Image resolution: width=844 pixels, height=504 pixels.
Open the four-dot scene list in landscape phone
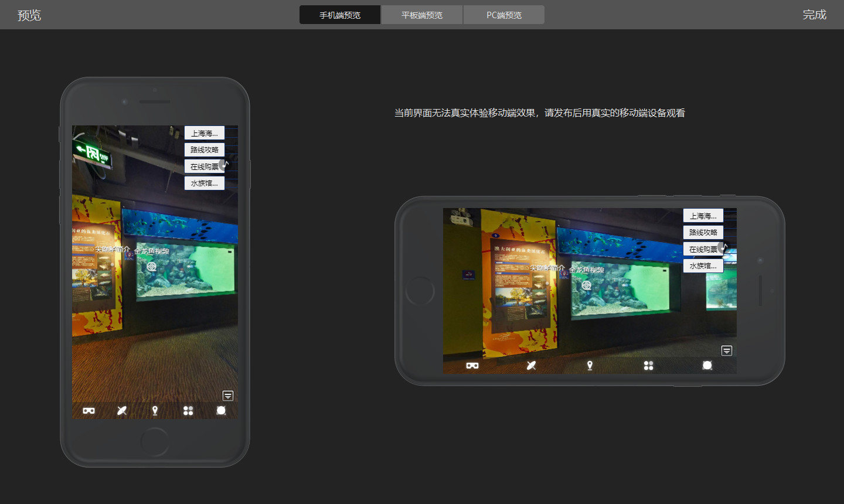point(648,366)
